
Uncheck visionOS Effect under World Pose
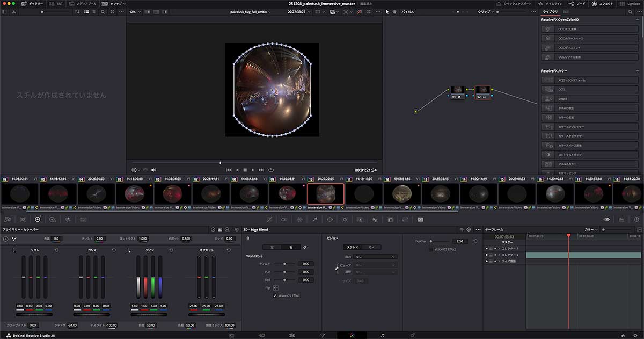click(x=275, y=295)
